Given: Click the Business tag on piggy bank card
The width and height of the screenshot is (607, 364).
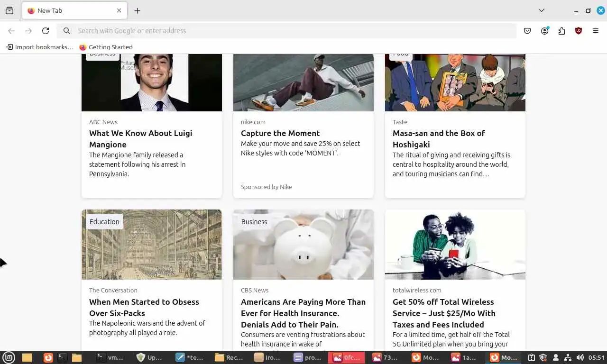Looking at the screenshot, I should click(x=254, y=222).
